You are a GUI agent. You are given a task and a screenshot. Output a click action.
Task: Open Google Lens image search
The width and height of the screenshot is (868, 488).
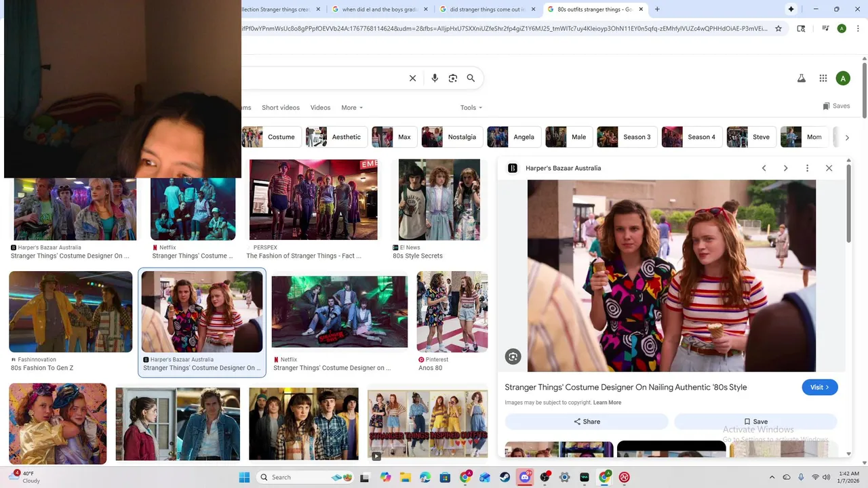(x=453, y=78)
